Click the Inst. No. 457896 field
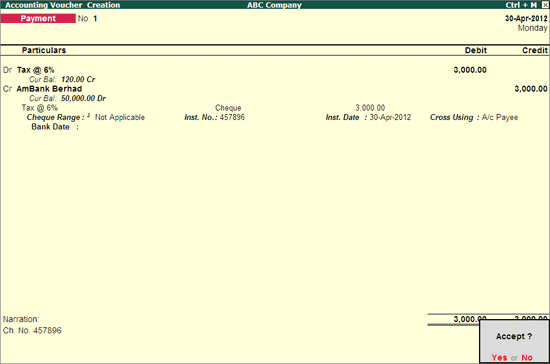Screen dimensions: 550x364 point(232,117)
